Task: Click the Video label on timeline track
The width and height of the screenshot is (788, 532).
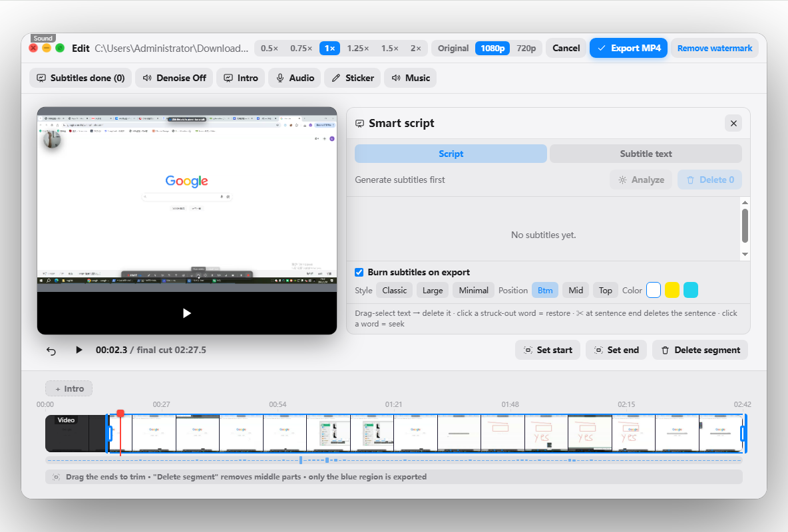Action: click(66, 420)
